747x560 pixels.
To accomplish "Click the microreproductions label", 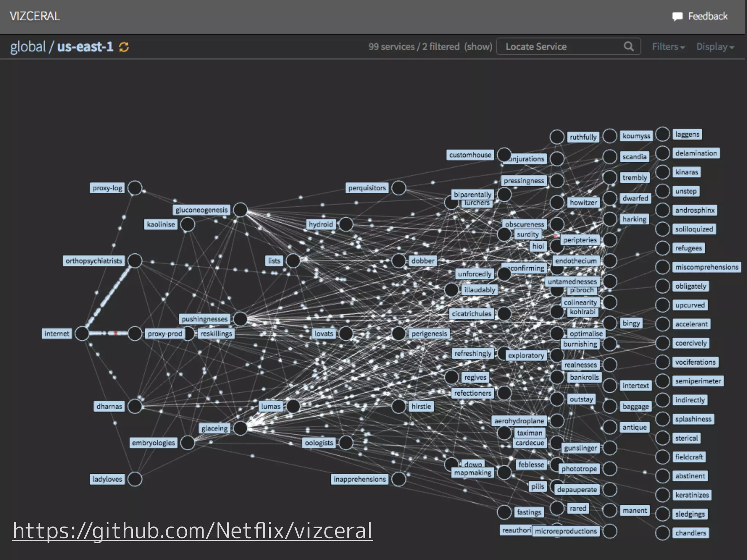I will (x=566, y=531).
